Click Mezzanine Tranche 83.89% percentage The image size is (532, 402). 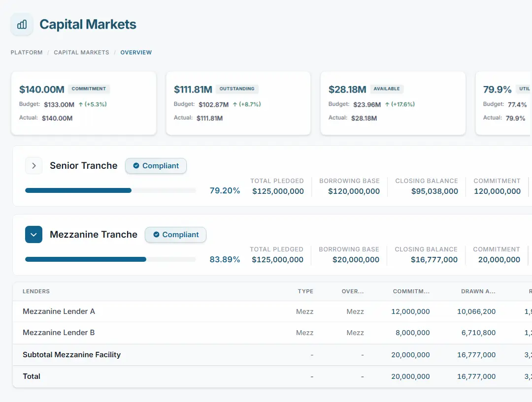(x=225, y=259)
